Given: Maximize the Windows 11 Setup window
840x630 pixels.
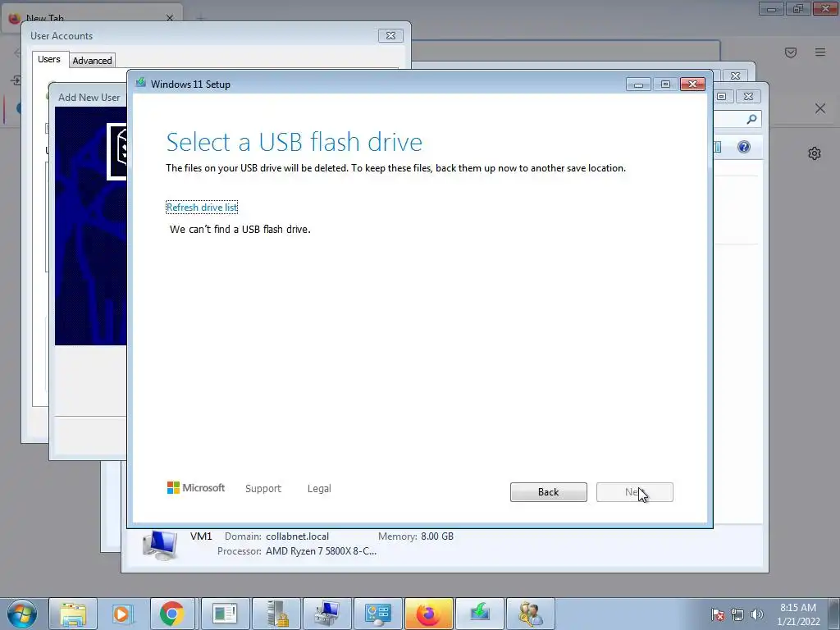Looking at the screenshot, I should (x=665, y=84).
